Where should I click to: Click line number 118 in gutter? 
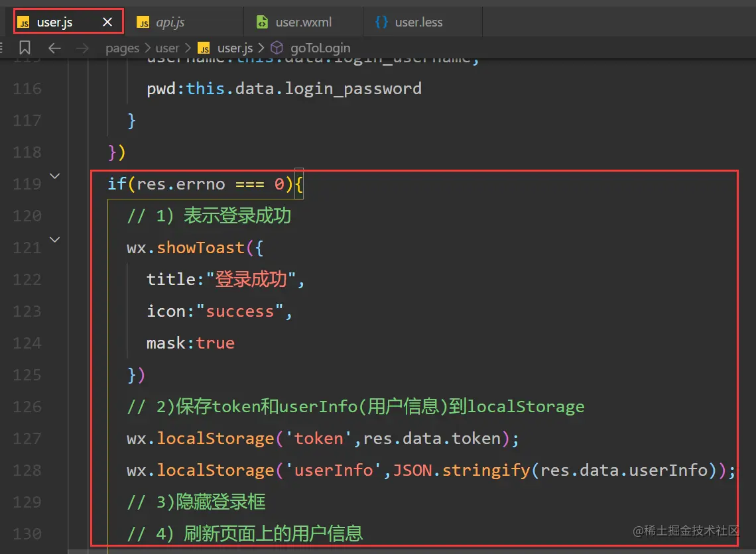27,152
